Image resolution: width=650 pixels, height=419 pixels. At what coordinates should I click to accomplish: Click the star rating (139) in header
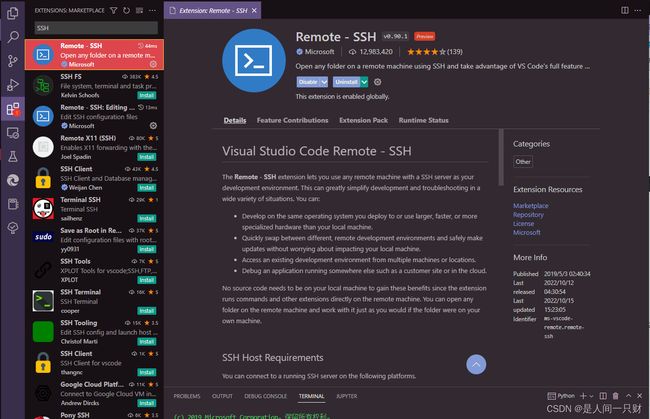[434, 52]
